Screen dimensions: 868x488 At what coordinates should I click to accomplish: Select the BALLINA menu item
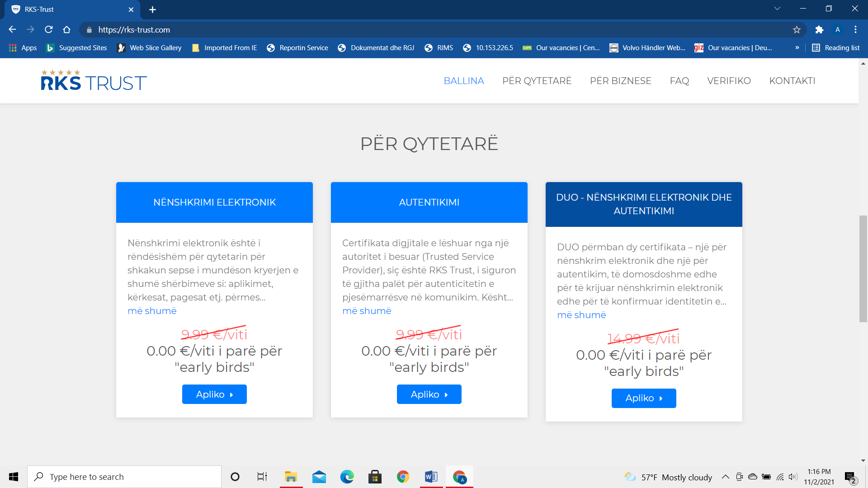pos(464,81)
